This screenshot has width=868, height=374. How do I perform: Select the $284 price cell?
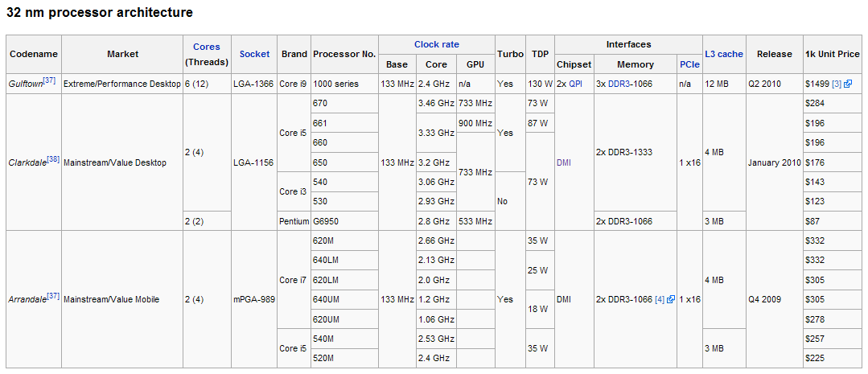pos(833,104)
